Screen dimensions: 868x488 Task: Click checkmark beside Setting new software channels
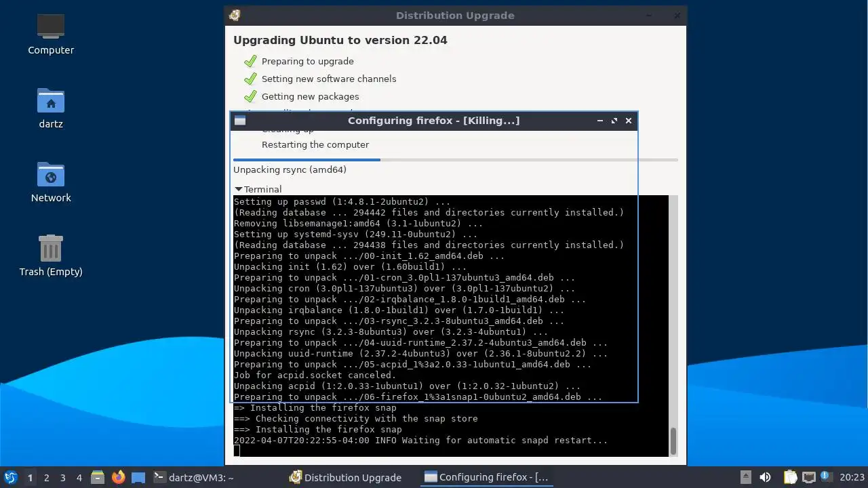[x=250, y=79]
